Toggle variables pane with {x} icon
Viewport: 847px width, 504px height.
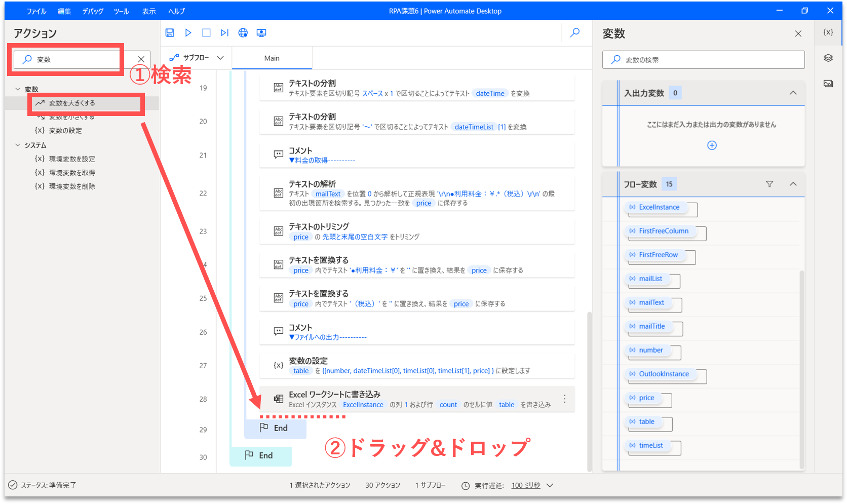click(828, 32)
